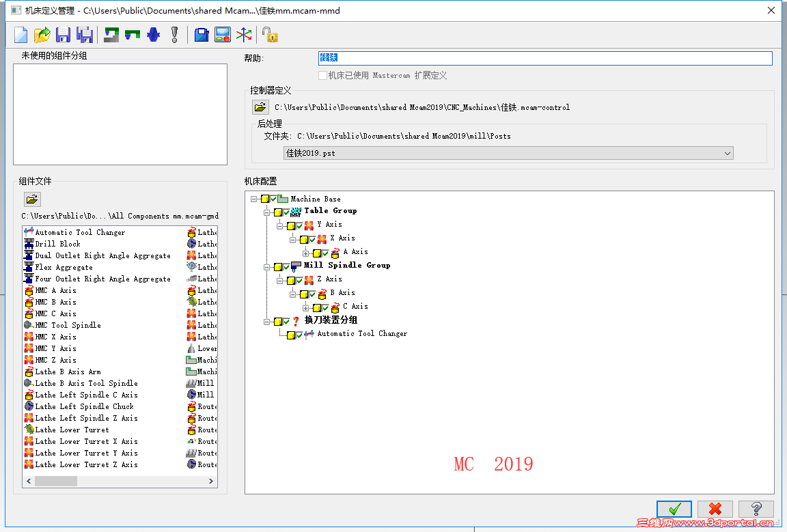The image size is (787, 532).
Task: Select HMC Z Axis component
Action: click(x=55, y=360)
